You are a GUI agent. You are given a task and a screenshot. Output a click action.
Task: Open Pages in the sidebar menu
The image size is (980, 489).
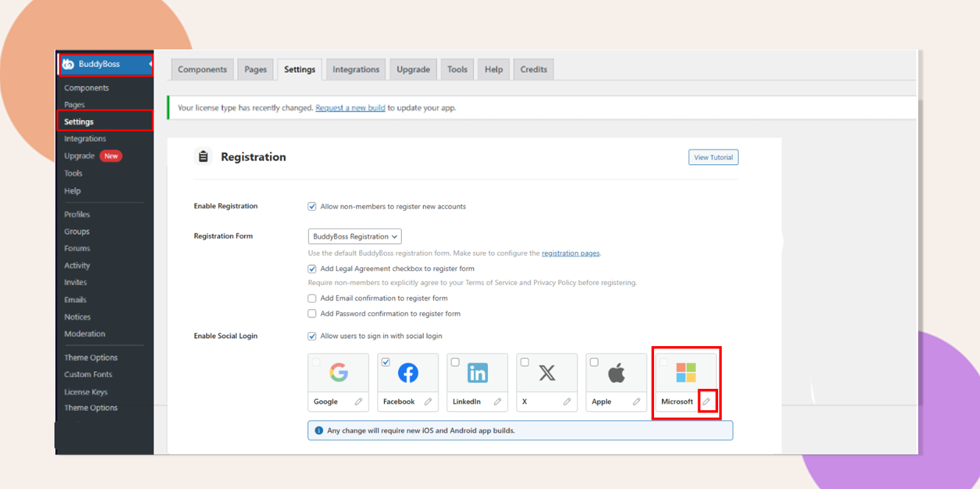point(74,105)
